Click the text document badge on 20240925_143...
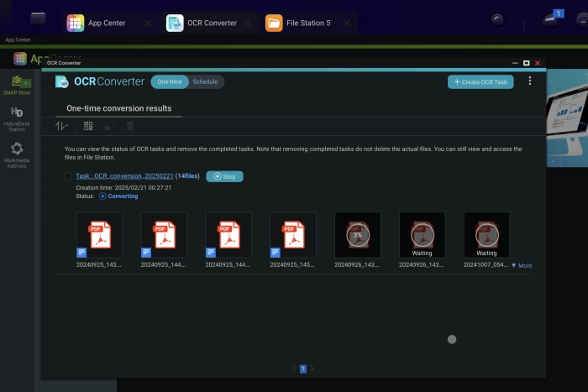The width and height of the screenshot is (588, 392). 81,253
